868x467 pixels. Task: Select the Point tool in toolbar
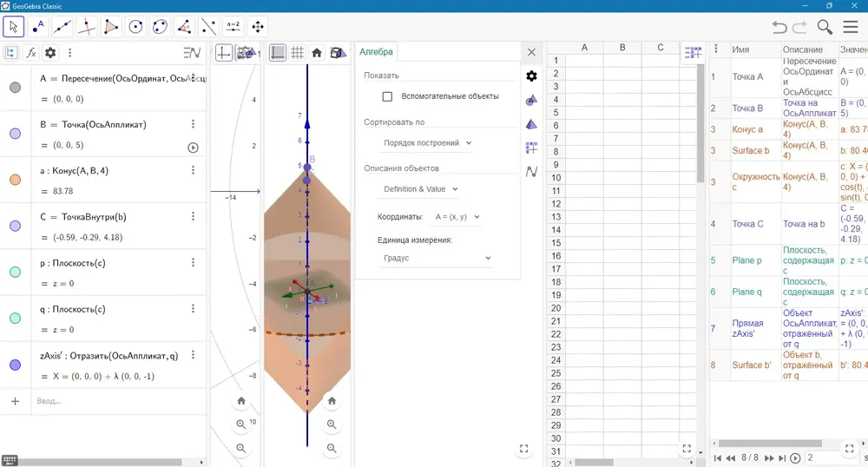pos(38,27)
